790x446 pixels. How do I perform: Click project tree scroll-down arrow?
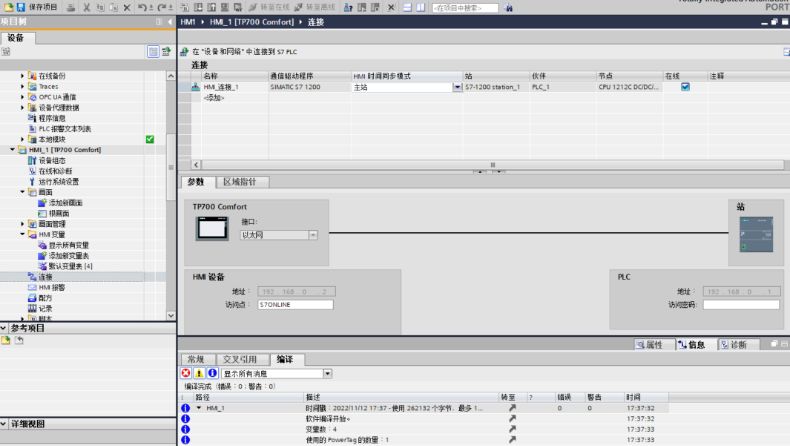pyautogui.click(x=171, y=315)
